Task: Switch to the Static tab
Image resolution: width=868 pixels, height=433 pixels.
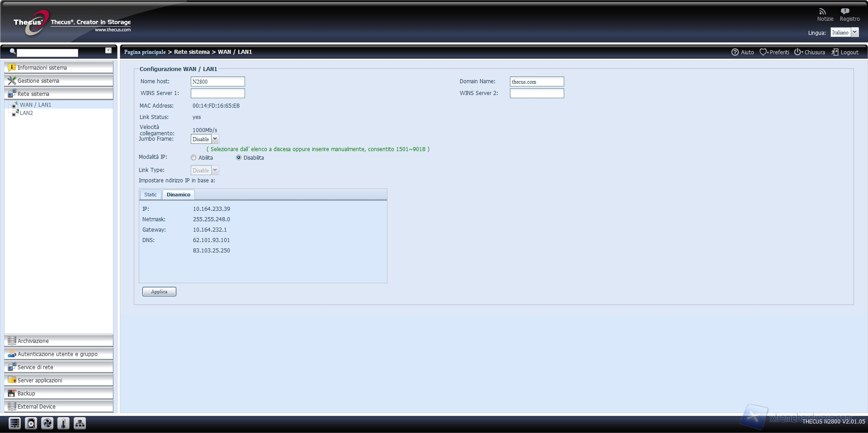Action: point(151,195)
